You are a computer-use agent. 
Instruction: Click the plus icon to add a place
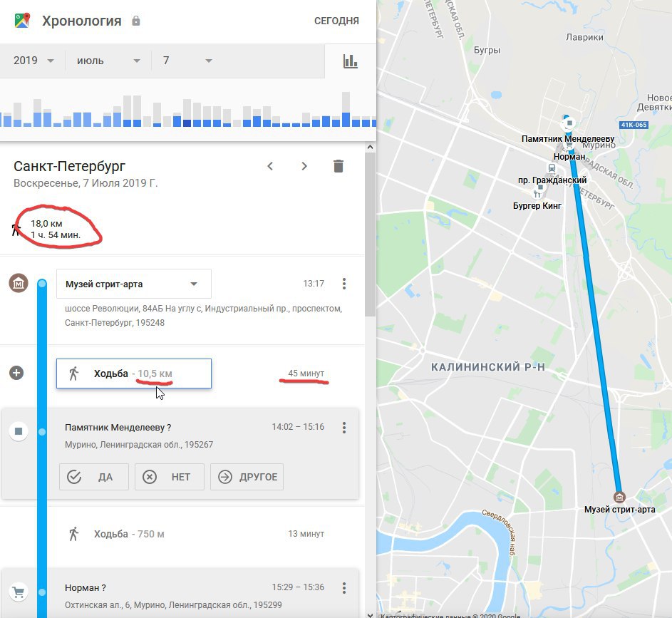[16, 373]
